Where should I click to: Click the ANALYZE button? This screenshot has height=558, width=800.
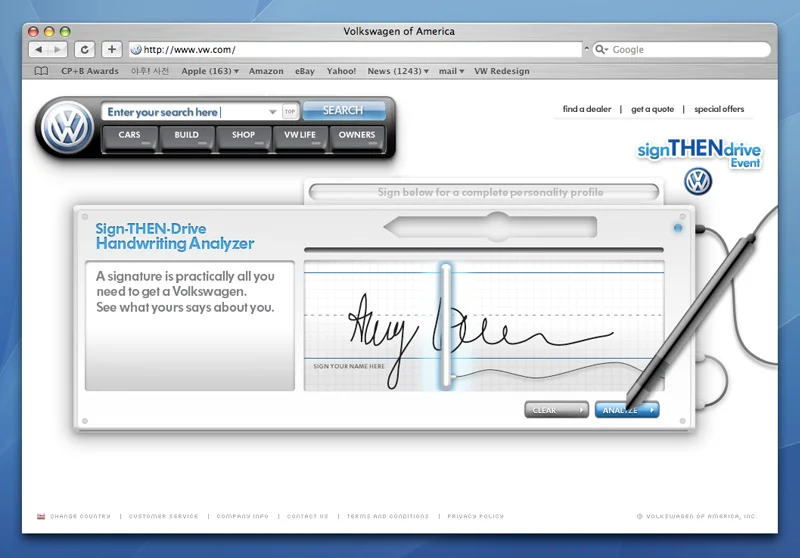[627, 410]
